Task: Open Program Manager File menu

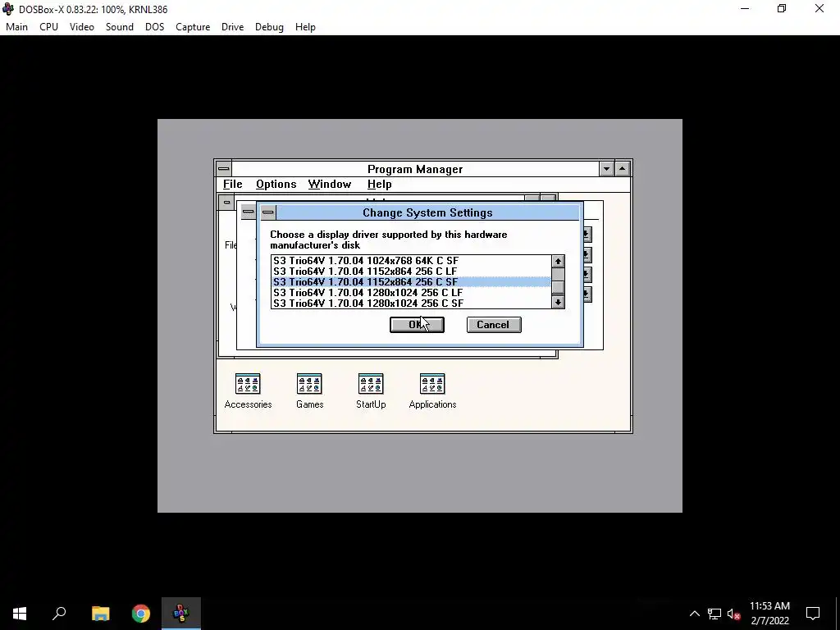Action: click(x=232, y=185)
